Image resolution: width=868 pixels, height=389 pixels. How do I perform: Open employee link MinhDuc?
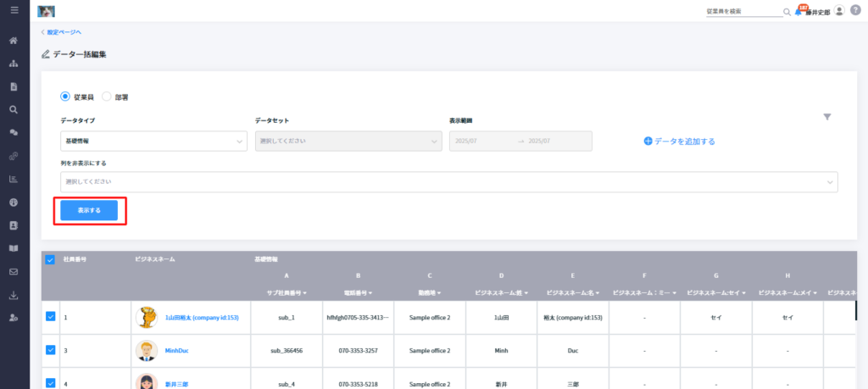(x=176, y=351)
